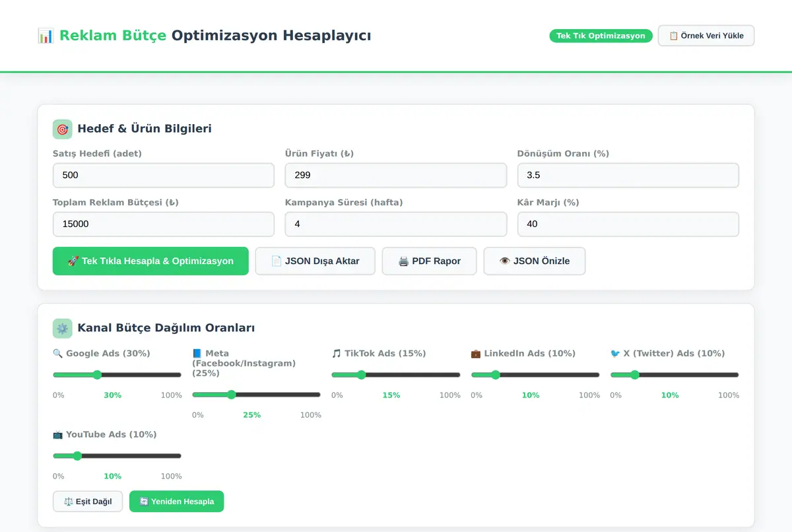Run Tek Tıkla Hesapla & Optimizasyon
792x532 pixels.
point(150,261)
